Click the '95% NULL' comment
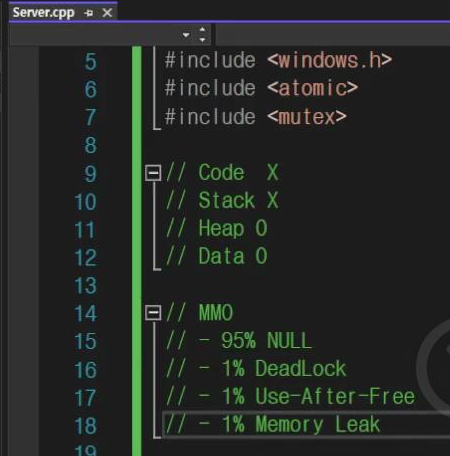 tap(266, 341)
